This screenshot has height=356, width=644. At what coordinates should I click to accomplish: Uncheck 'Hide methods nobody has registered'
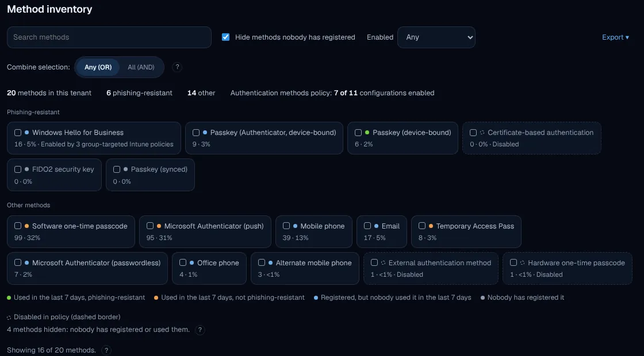click(225, 37)
